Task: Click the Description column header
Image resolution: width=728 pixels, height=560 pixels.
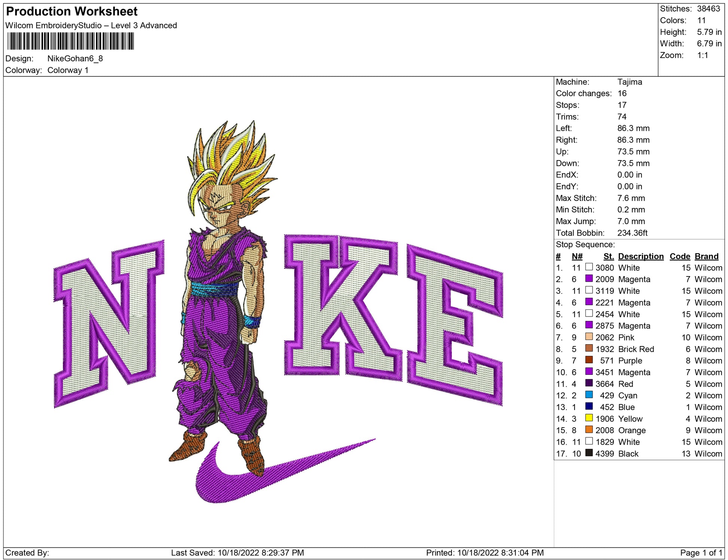Action: pos(640,256)
